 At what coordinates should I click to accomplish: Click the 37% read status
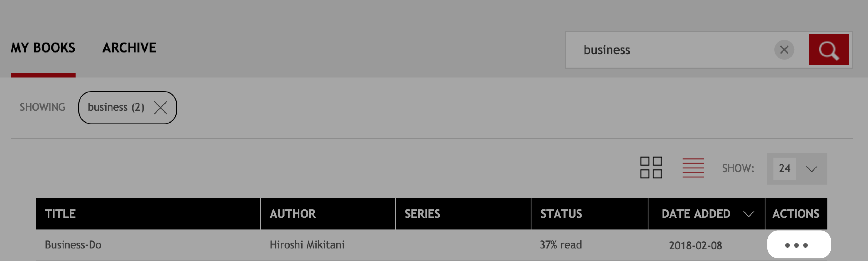tap(560, 245)
